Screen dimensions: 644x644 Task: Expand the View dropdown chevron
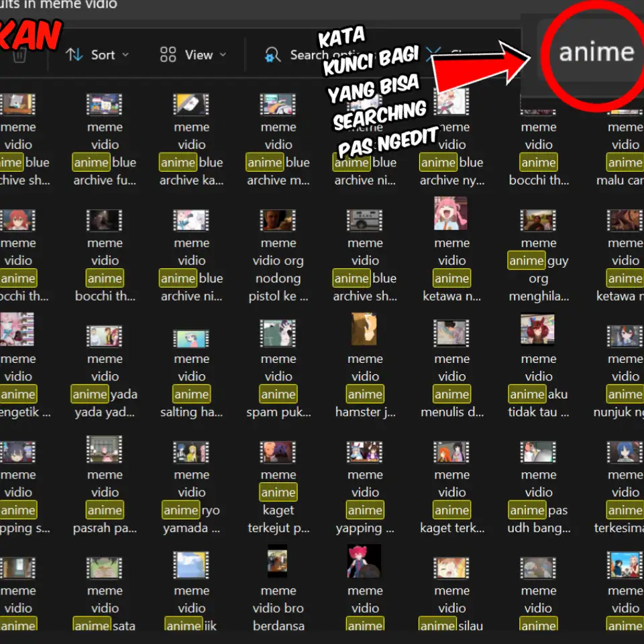pos(223,54)
